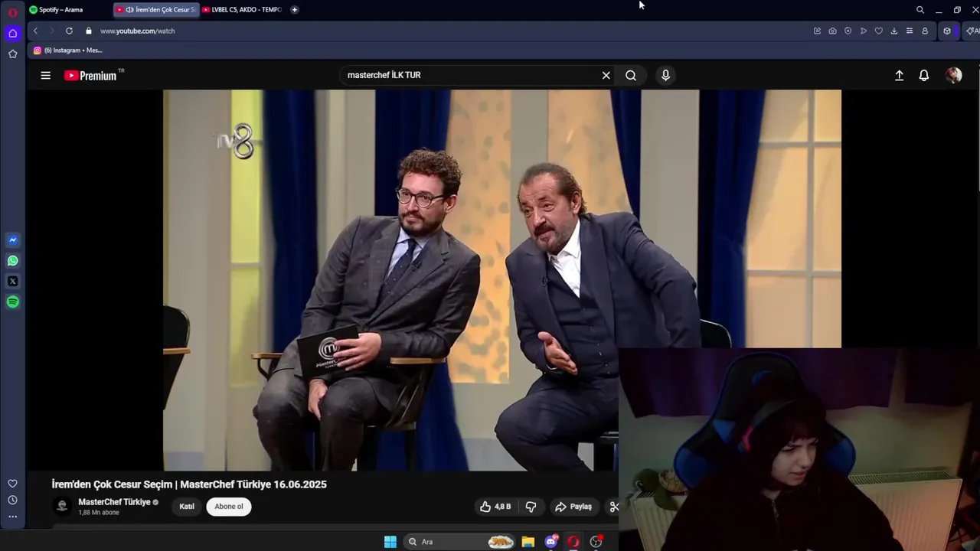Open the Opera sidebar home icon
This screenshot has height=551, width=980.
(12, 34)
